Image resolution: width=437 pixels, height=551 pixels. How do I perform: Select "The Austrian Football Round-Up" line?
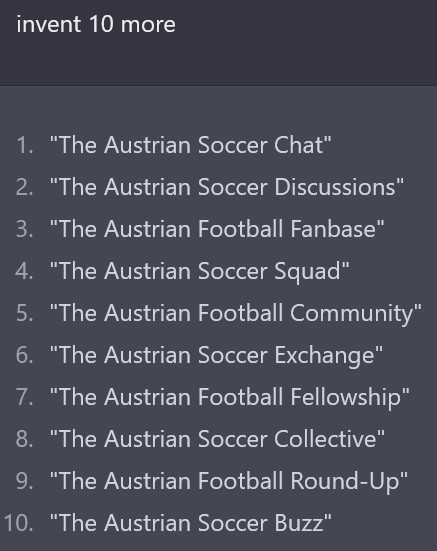click(x=229, y=481)
